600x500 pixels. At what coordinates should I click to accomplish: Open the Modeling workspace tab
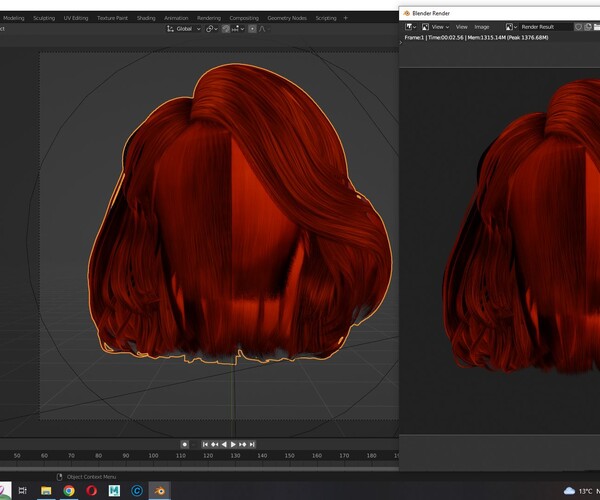tap(13, 18)
